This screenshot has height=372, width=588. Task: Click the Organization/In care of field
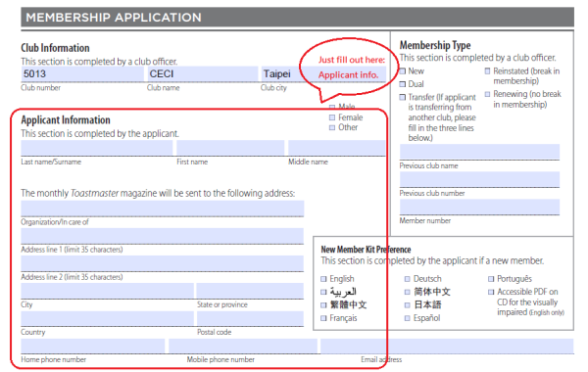point(163,209)
